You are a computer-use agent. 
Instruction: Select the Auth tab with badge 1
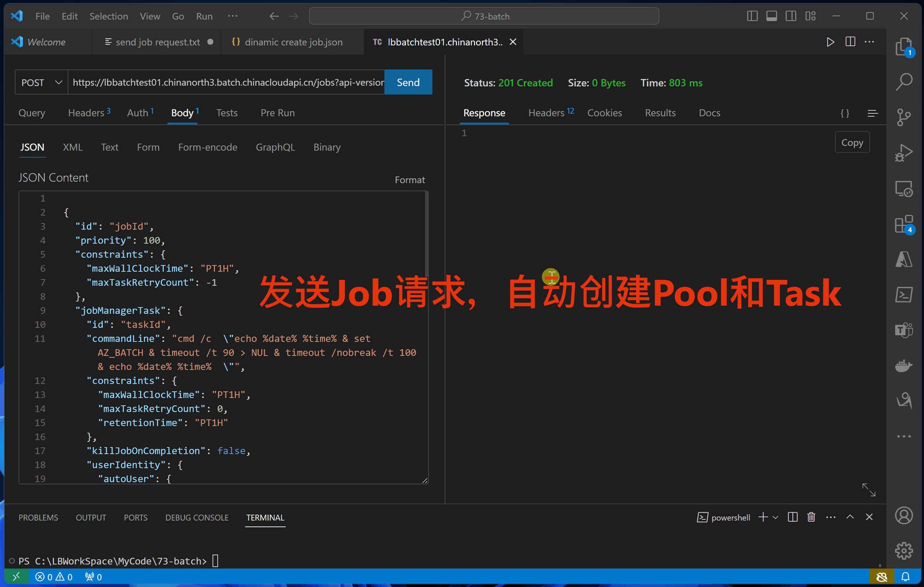141,112
